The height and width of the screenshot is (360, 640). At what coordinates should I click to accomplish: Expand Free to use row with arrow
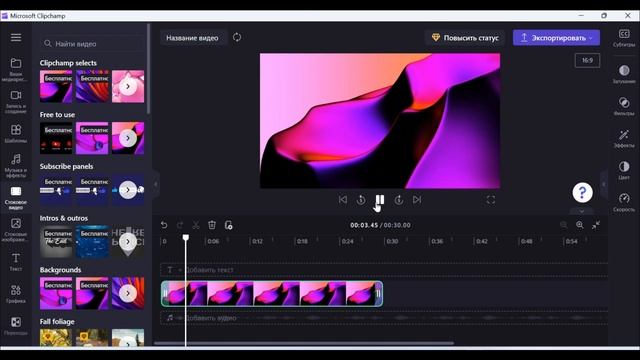128,138
